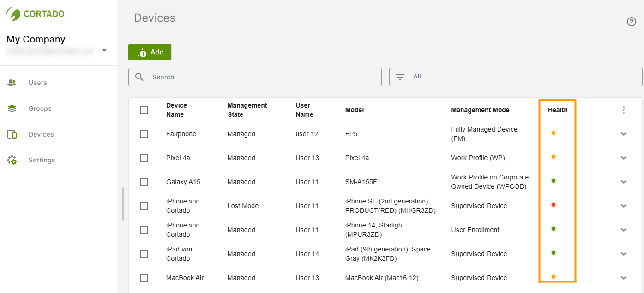This screenshot has height=293, width=644.
Task: Click the red health indicator of iPhone von Cortado
Action: coord(553,205)
